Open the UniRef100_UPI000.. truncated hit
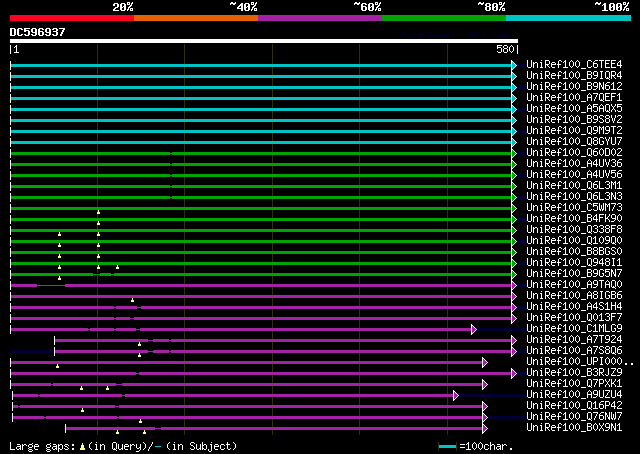 point(573,362)
